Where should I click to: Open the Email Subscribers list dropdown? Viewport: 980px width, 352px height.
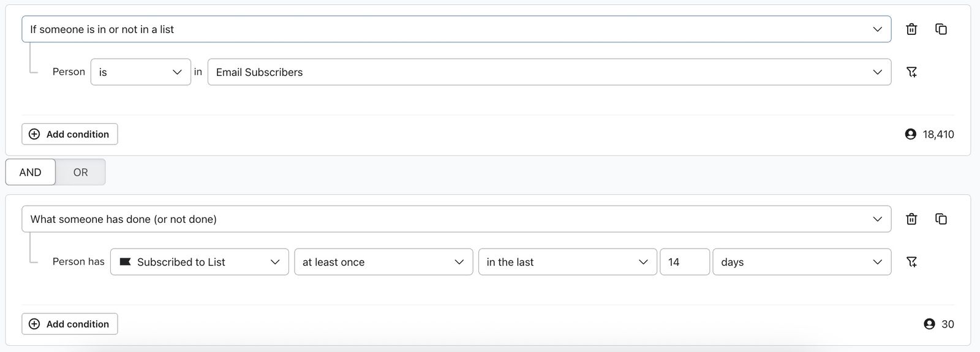coord(549,72)
